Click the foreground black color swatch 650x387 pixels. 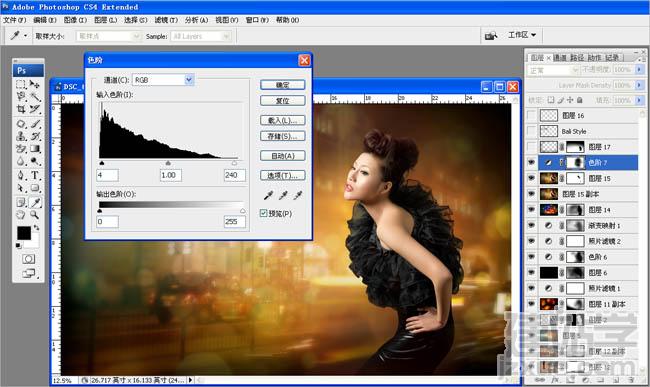[x=24, y=233]
